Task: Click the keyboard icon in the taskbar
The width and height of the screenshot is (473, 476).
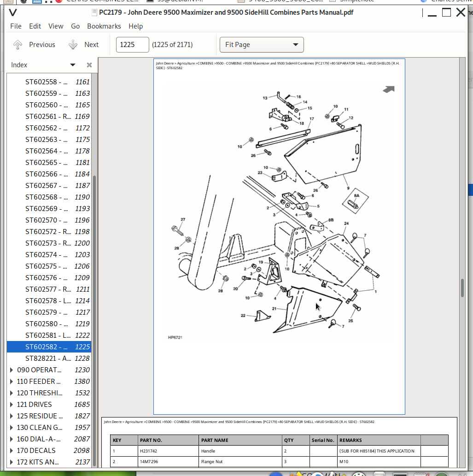Action: click(x=420, y=474)
